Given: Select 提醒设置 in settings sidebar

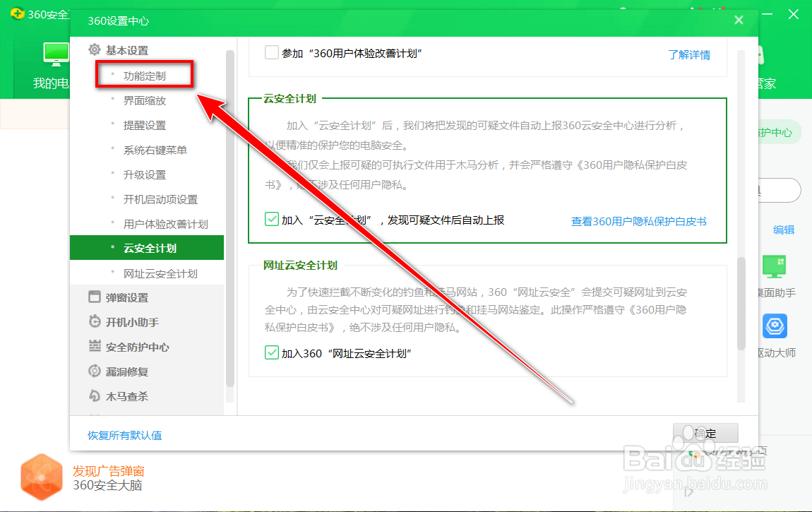Looking at the screenshot, I should pyautogui.click(x=145, y=125).
